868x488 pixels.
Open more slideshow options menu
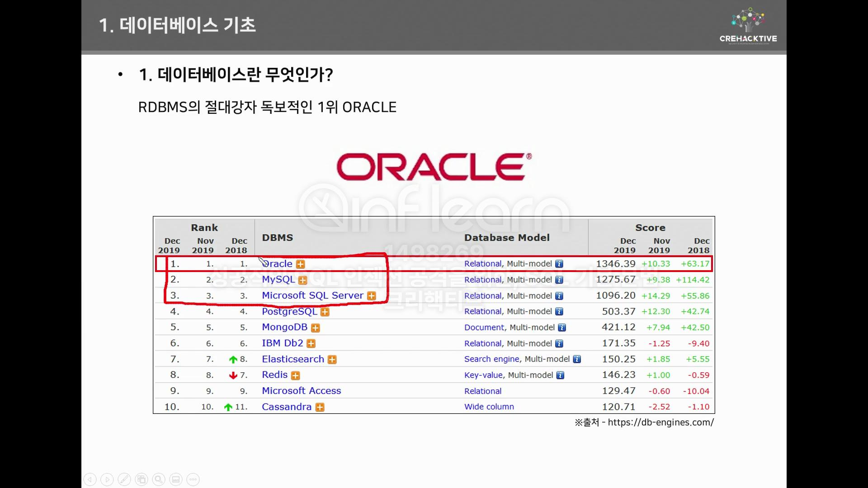pyautogui.click(x=193, y=479)
